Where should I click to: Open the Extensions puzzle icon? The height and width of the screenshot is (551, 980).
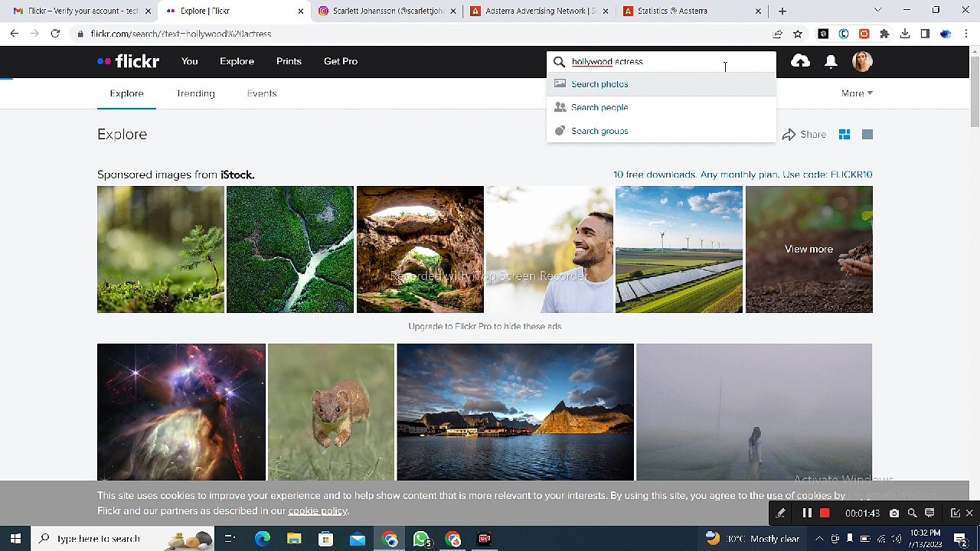pyautogui.click(x=884, y=34)
